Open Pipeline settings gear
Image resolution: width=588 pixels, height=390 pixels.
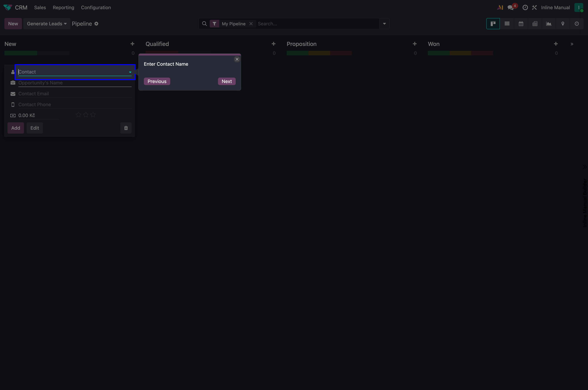point(96,24)
